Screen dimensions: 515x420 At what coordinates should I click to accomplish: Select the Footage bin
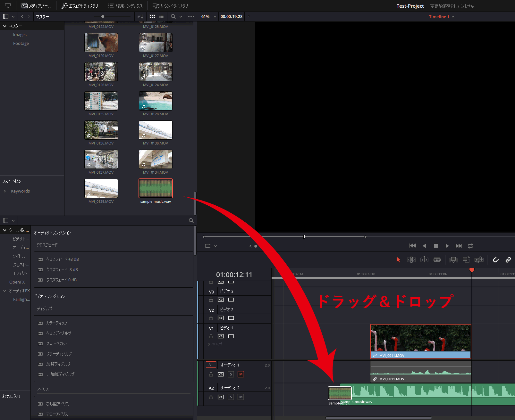(x=21, y=44)
